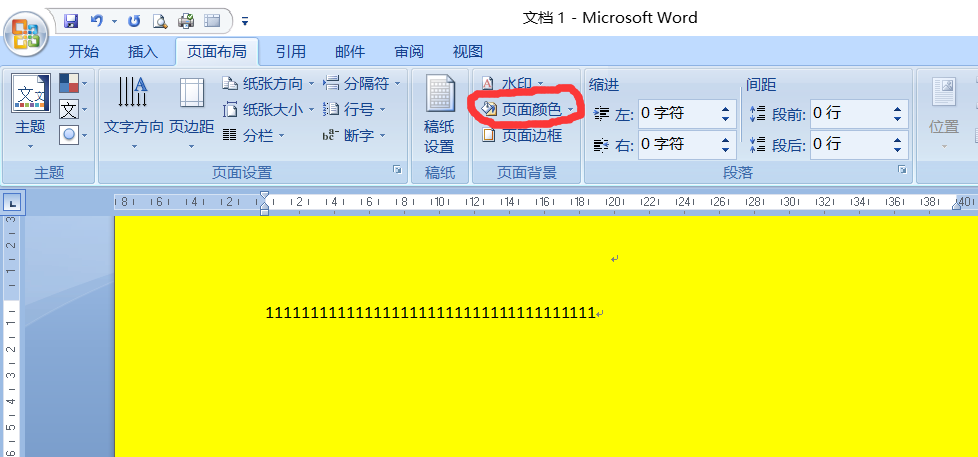Image resolution: width=978 pixels, height=457 pixels.
Task: Click the Redo icon
Action: point(133,21)
